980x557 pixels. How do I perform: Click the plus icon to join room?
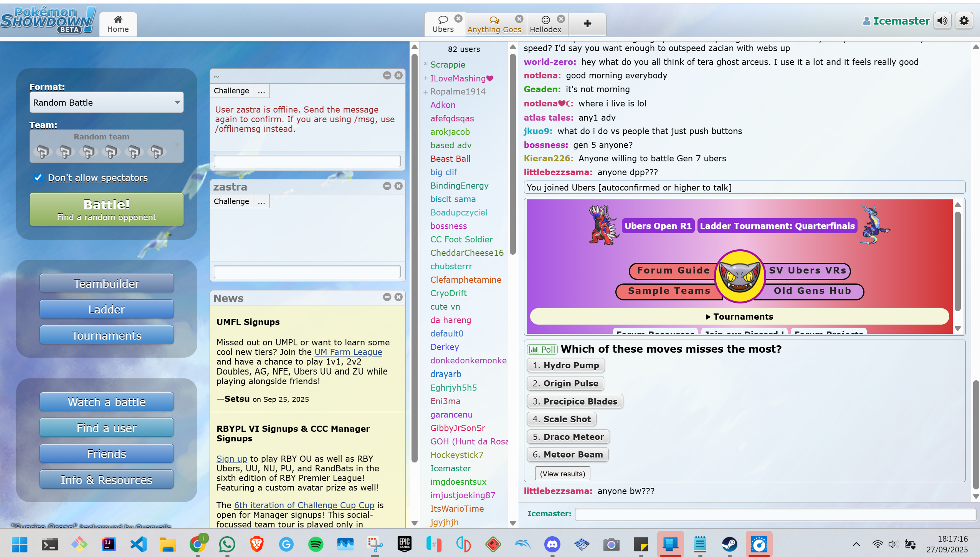click(x=587, y=24)
